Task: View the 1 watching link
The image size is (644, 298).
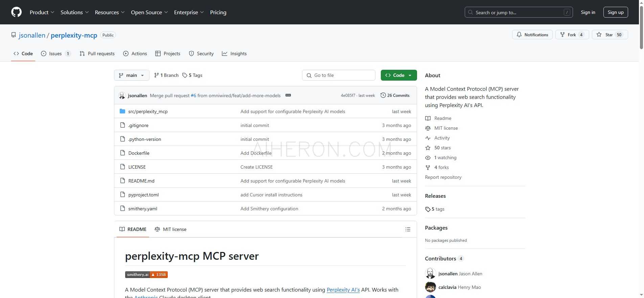Action: click(441, 157)
